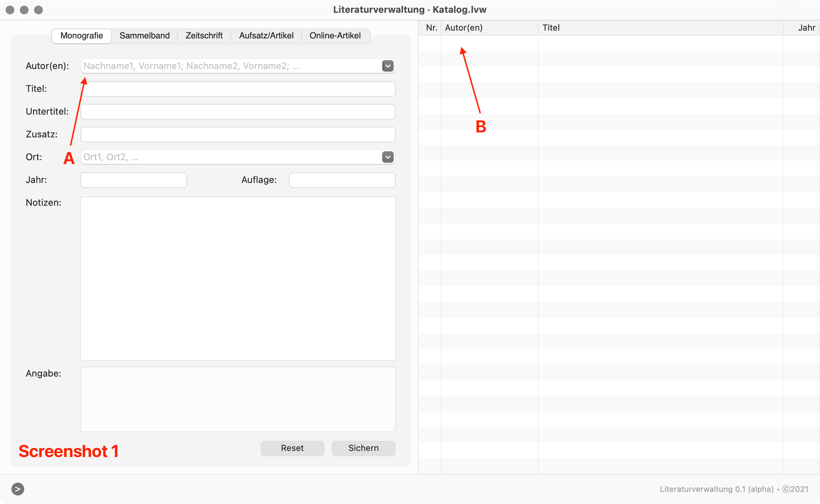This screenshot has width=820, height=504.
Task: Go to the Online-Artikel tab
Action: pos(335,36)
